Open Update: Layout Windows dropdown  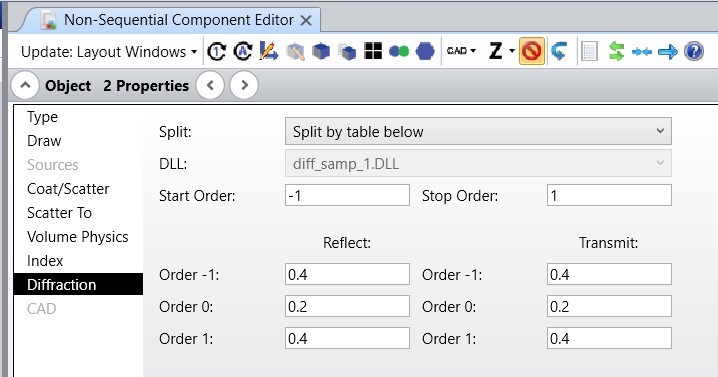(x=109, y=52)
